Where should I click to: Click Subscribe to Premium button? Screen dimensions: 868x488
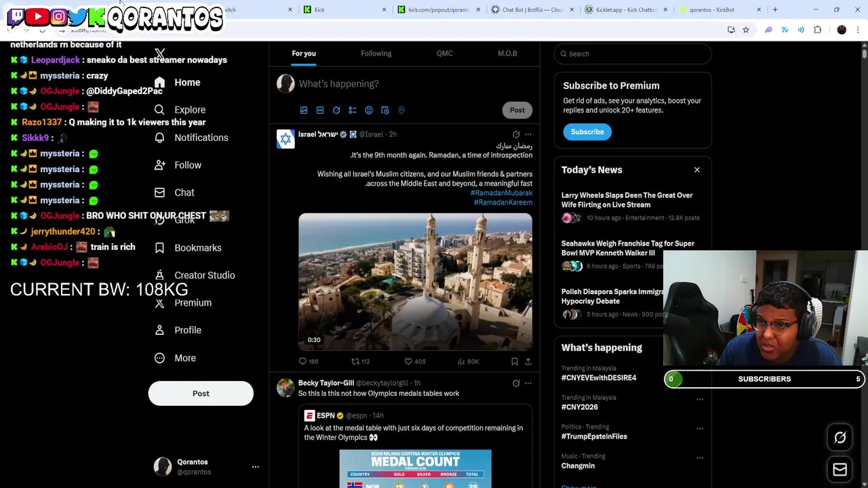pyautogui.click(x=587, y=132)
